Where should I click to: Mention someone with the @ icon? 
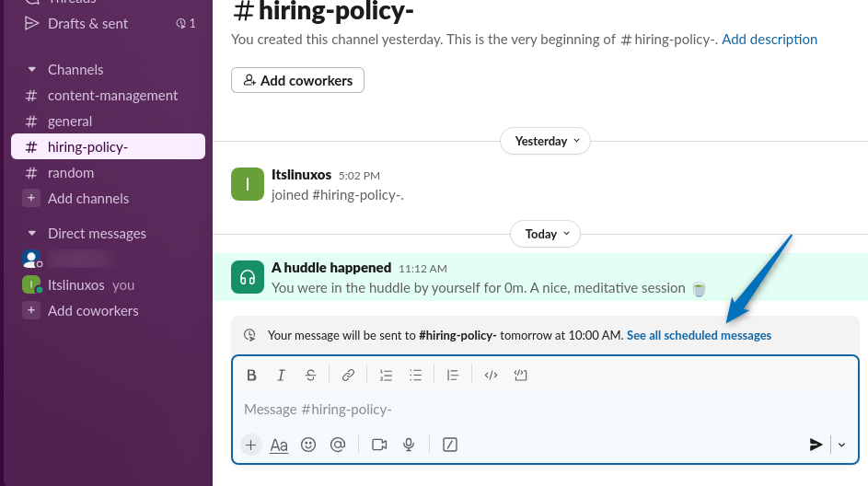(338, 445)
